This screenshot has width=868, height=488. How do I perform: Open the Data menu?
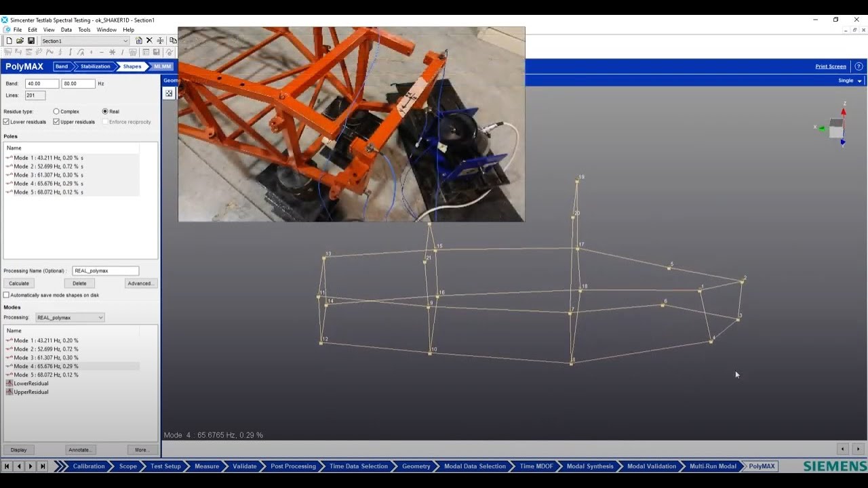pyautogui.click(x=66, y=30)
